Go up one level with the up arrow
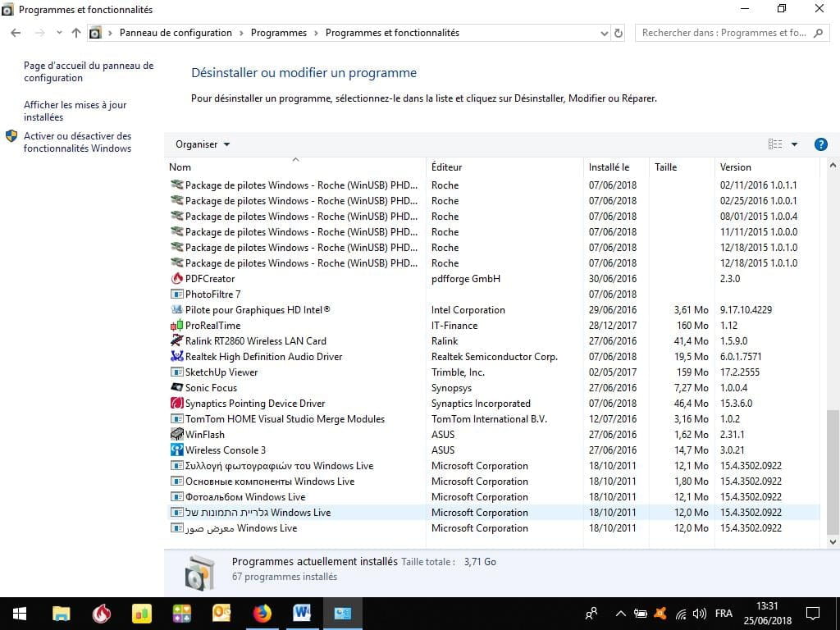Image resolution: width=840 pixels, height=630 pixels. (x=76, y=33)
